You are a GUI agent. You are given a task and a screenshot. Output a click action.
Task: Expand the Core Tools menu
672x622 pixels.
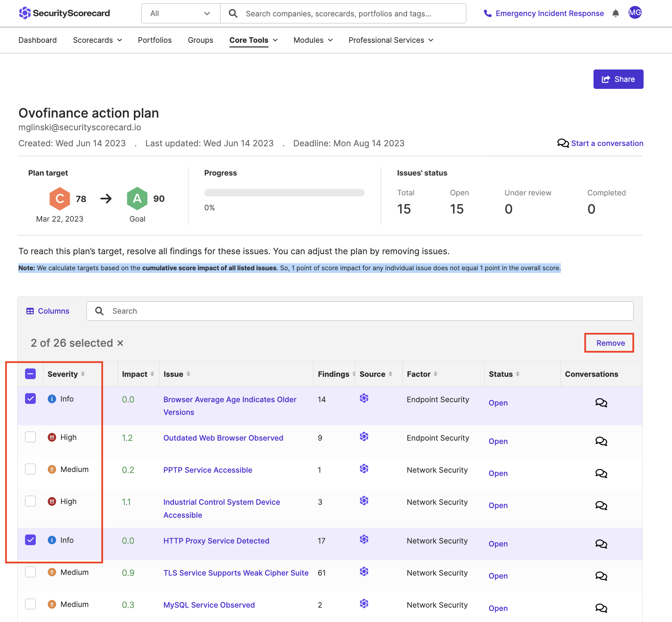tap(254, 40)
